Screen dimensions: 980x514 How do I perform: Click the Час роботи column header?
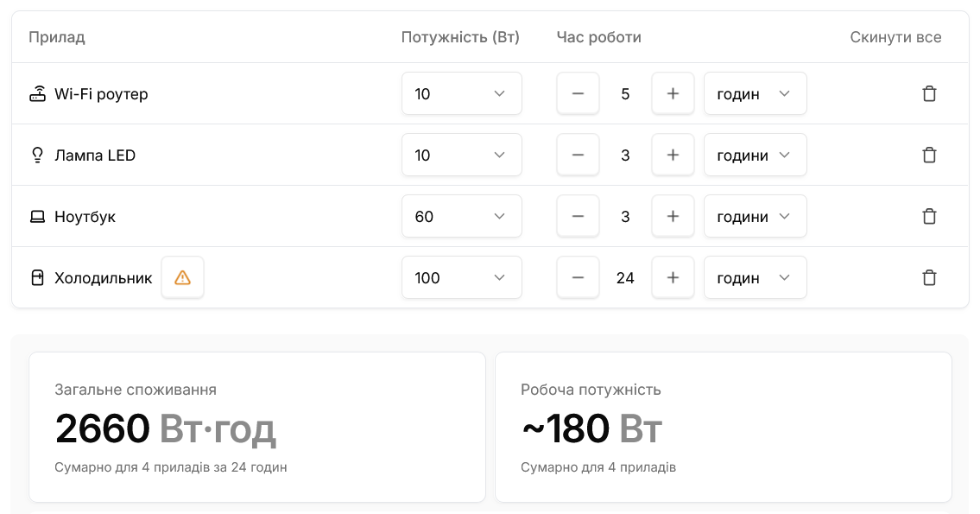[598, 37]
